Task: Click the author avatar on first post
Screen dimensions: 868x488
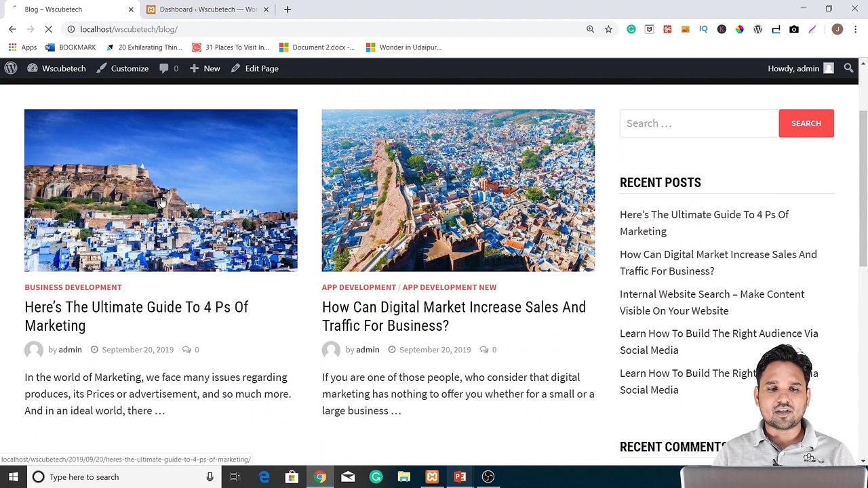Action: click(x=34, y=350)
